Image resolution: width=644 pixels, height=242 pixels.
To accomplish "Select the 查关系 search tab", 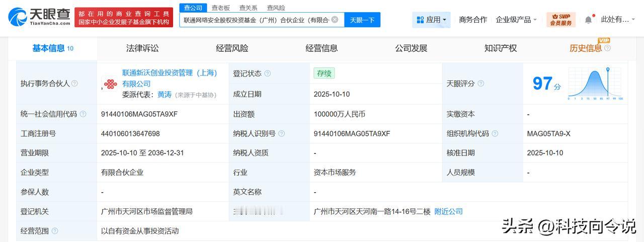I will (x=248, y=8).
